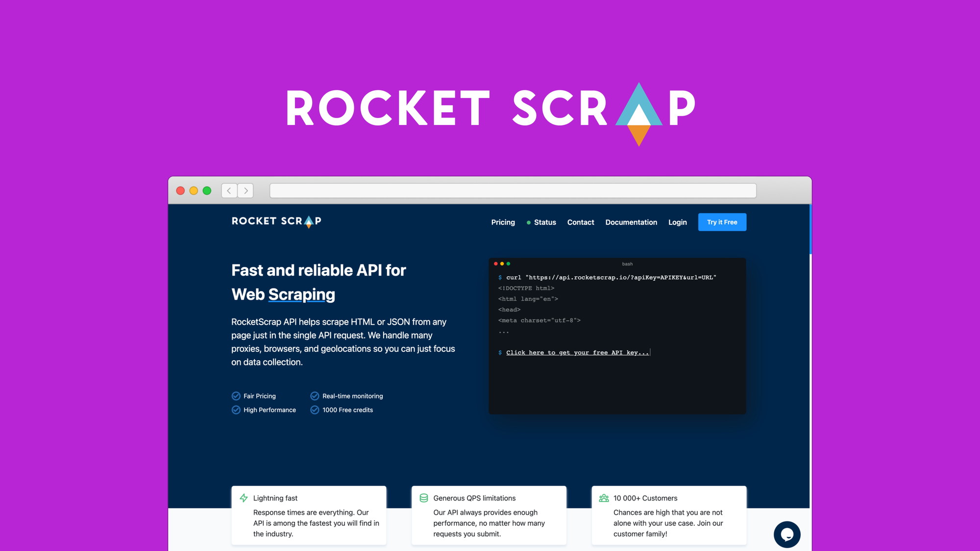
Task: Click the Try it Free button
Action: tap(722, 222)
